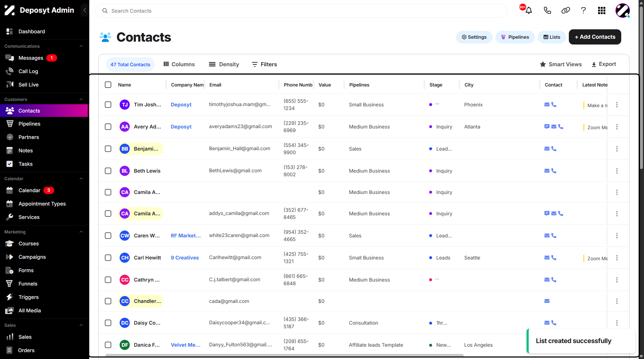The width and height of the screenshot is (644, 359).
Task: Collapse the Sales section
Action: (81, 325)
